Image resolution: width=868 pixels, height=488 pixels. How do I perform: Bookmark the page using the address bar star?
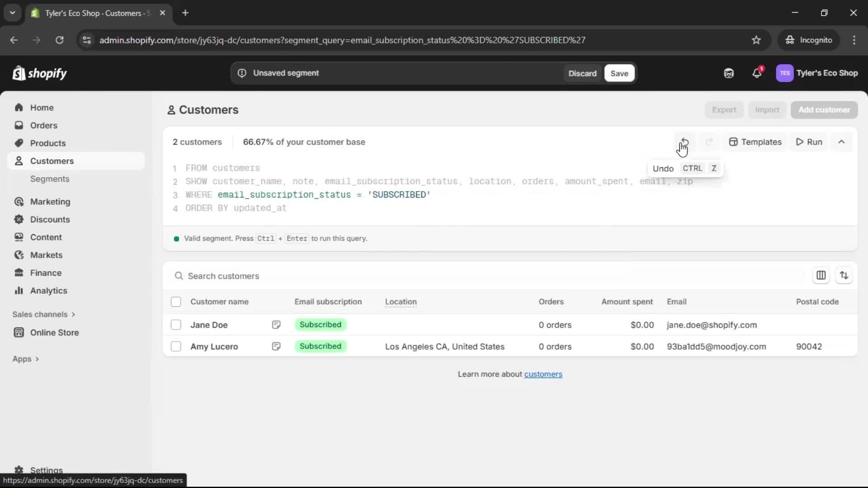click(756, 40)
